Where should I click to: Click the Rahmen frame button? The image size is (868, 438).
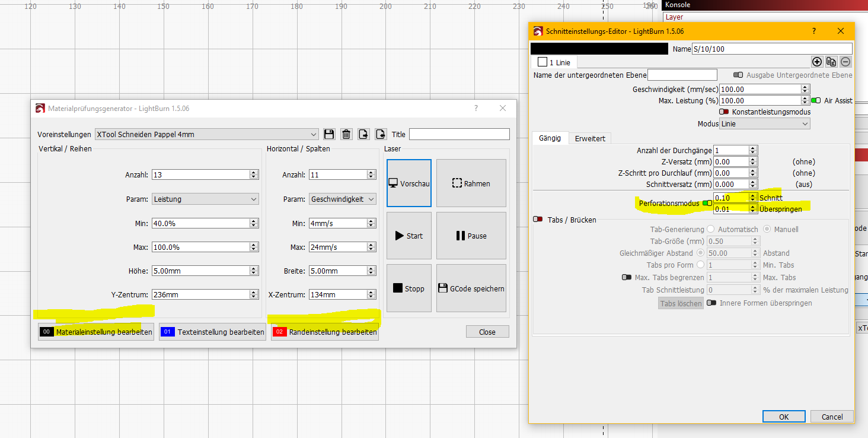(x=471, y=183)
